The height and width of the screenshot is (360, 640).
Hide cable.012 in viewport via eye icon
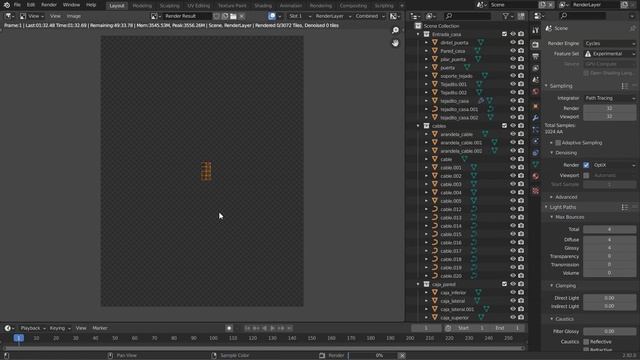click(x=513, y=209)
